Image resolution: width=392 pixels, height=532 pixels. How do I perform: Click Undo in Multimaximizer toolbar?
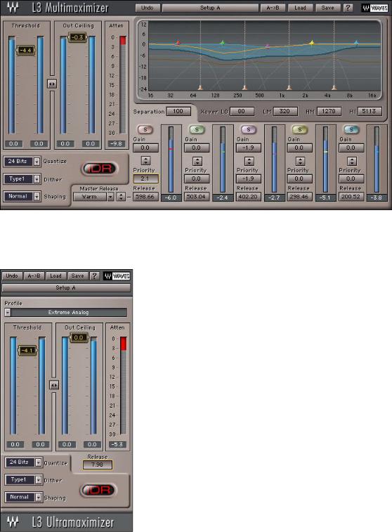pos(147,8)
